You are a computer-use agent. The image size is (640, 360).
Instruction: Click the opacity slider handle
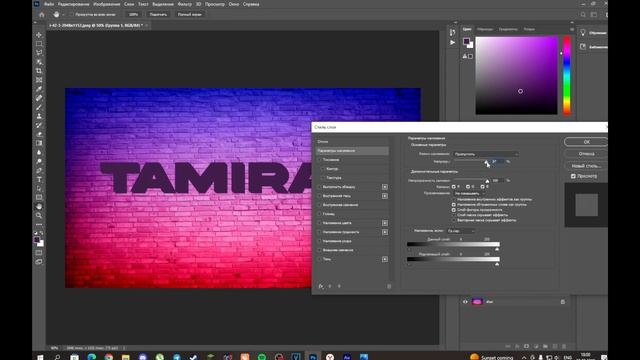(486, 162)
